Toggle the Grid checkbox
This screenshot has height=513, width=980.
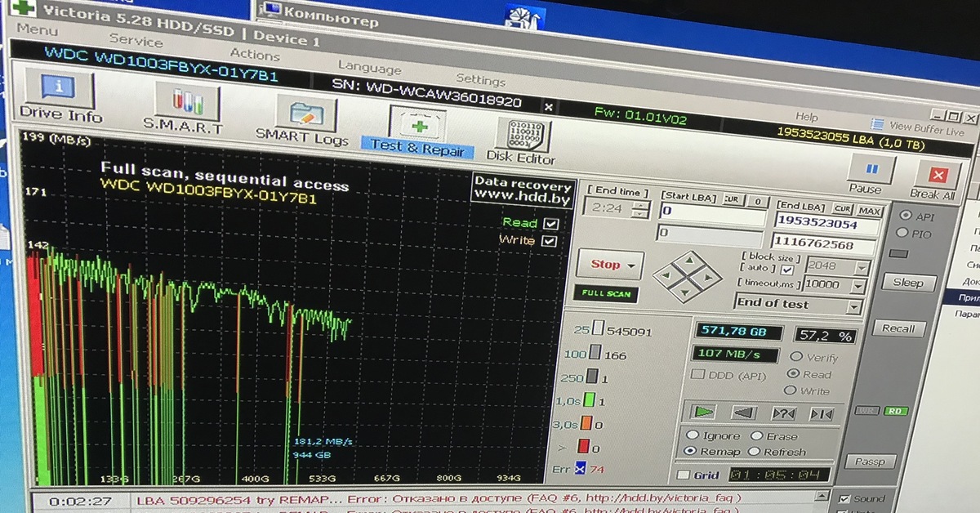point(684,475)
